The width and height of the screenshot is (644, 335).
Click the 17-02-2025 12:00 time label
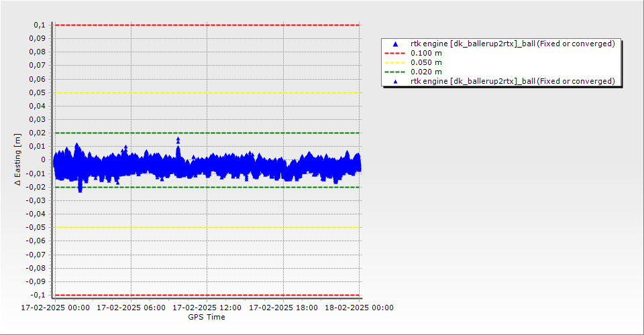coord(207,308)
